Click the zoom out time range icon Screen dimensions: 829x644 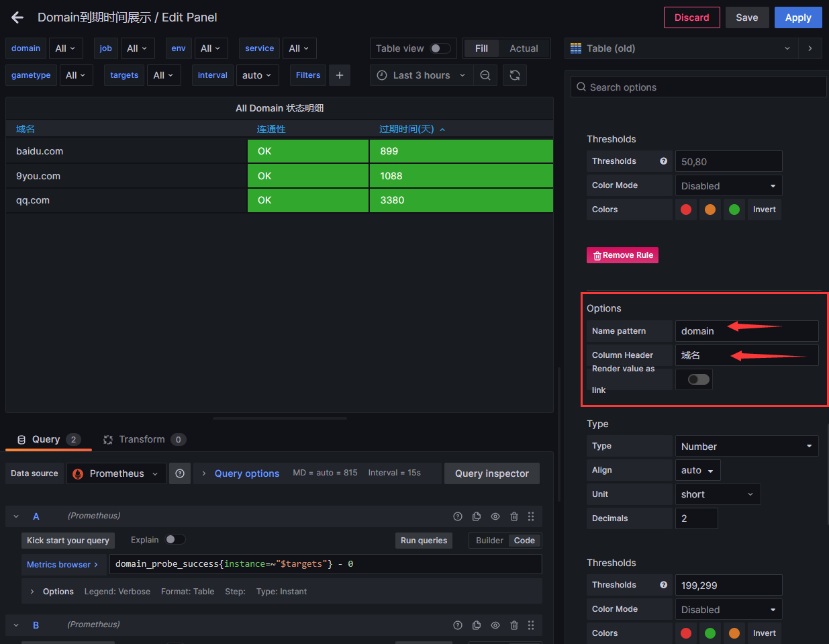pyautogui.click(x=485, y=75)
